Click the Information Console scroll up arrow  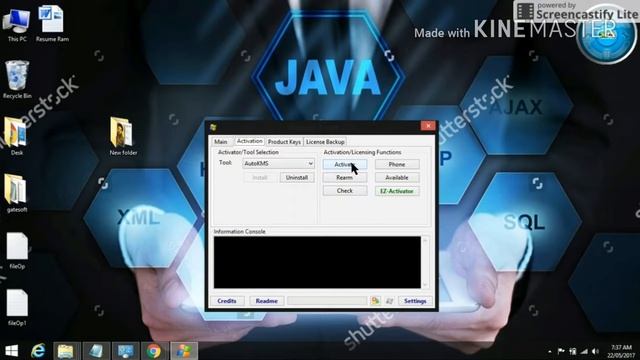[425, 240]
